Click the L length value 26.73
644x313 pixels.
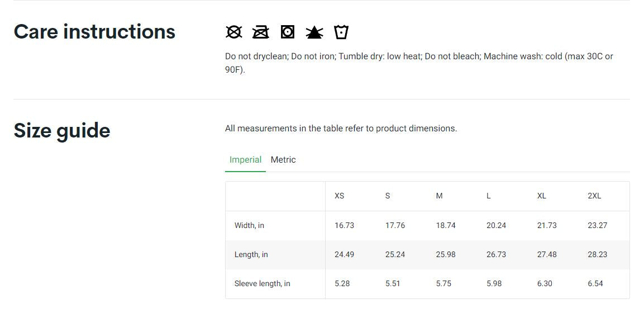point(496,255)
